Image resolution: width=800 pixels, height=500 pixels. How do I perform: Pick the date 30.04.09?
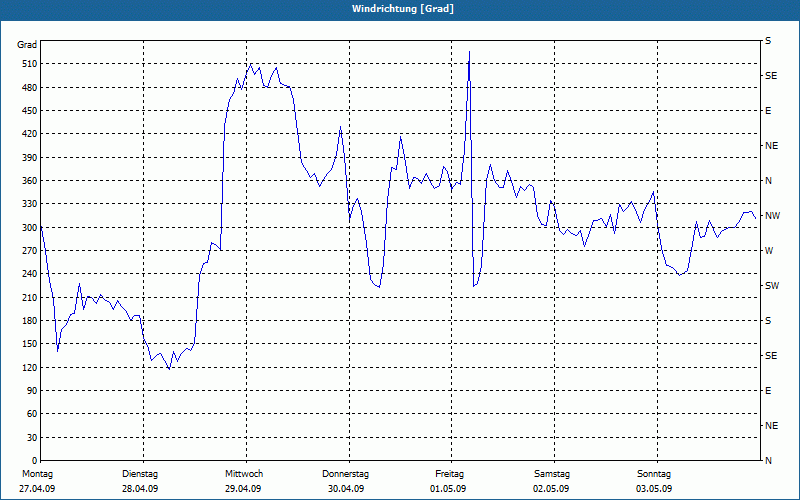click(346, 489)
